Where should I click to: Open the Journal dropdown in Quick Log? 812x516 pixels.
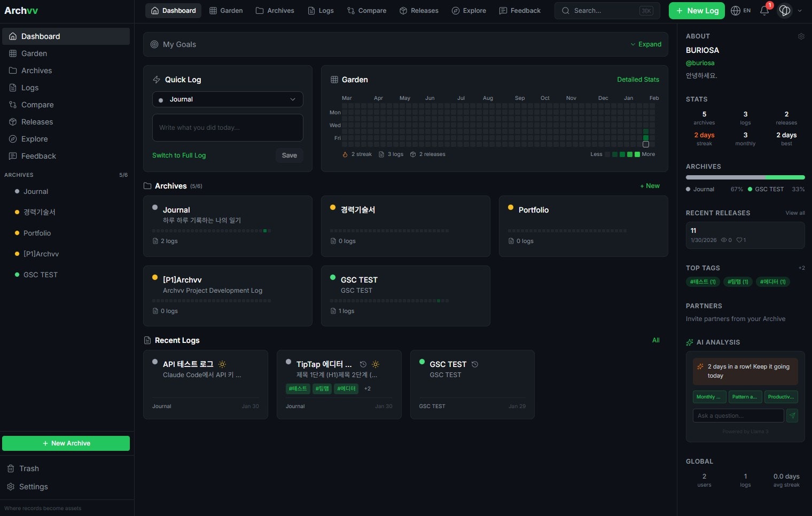click(228, 99)
